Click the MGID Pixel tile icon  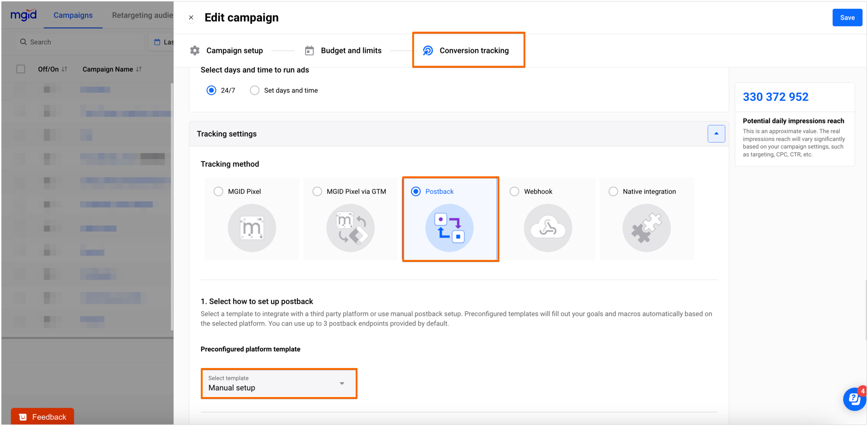pyautogui.click(x=251, y=228)
